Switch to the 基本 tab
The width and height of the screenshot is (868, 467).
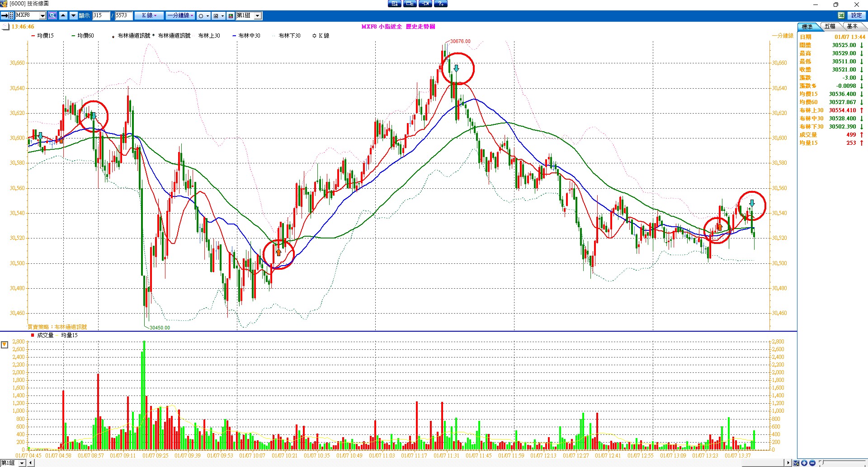[852, 27]
